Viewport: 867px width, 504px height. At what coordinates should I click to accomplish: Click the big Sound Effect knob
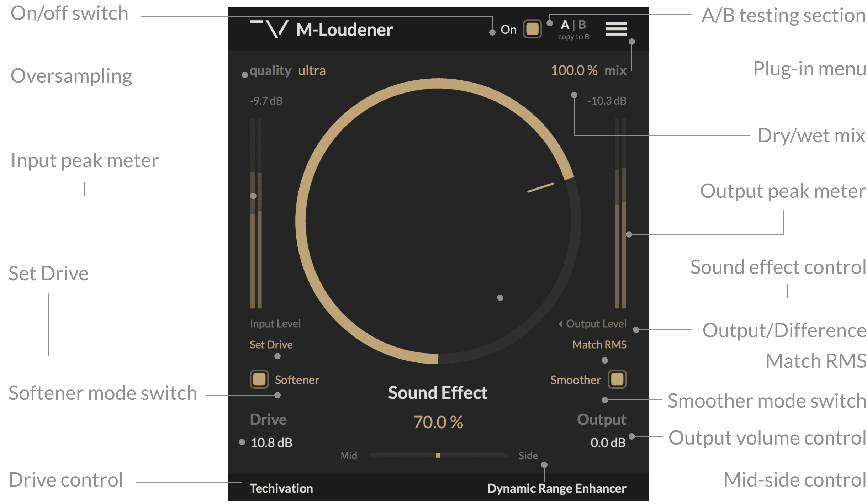pyautogui.click(x=438, y=221)
